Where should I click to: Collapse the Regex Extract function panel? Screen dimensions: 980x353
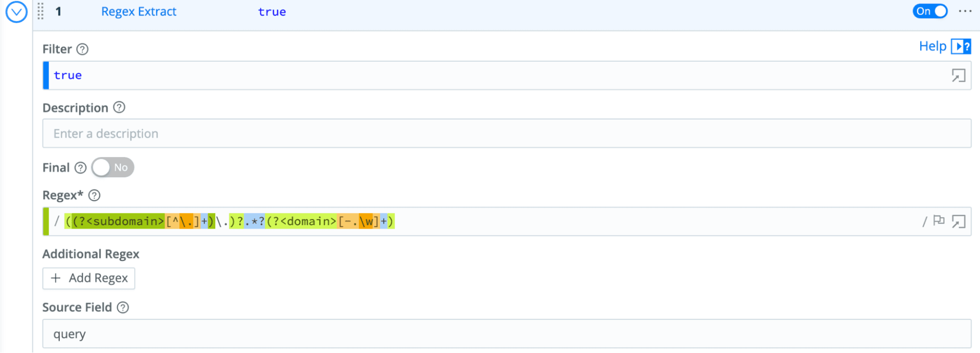coord(16,12)
